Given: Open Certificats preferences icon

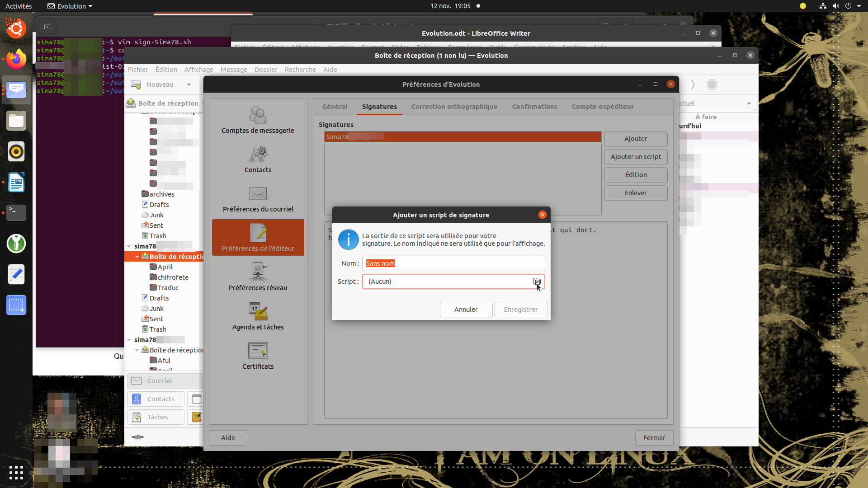Looking at the screenshot, I should click(258, 351).
